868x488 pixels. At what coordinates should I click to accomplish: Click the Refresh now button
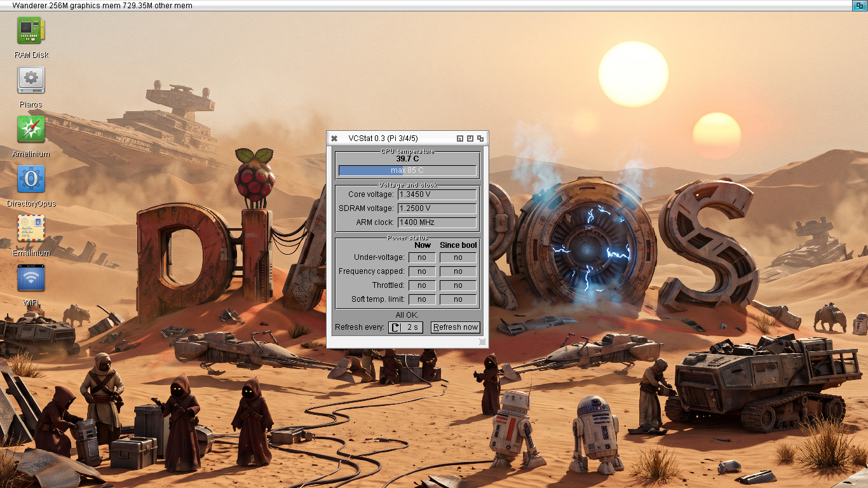456,327
